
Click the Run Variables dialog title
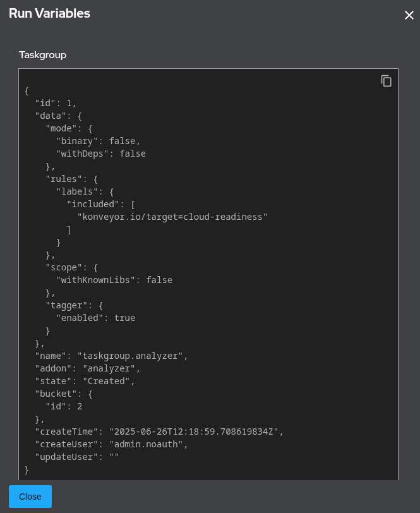(x=49, y=13)
